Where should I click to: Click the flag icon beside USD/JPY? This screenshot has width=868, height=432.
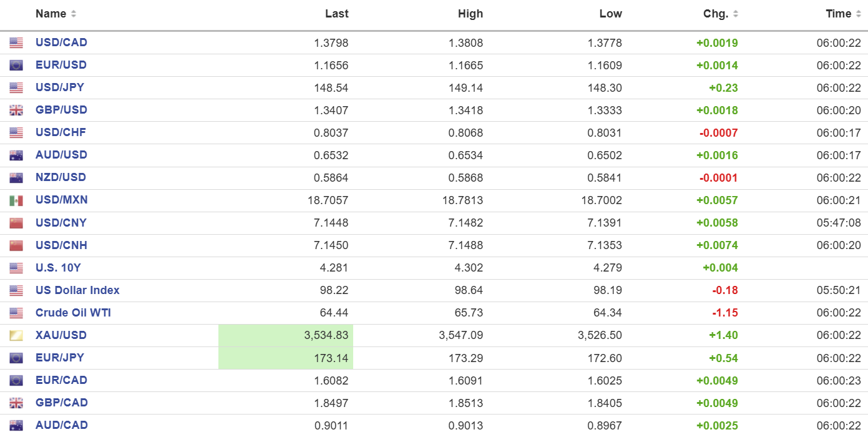tap(16, 88)
